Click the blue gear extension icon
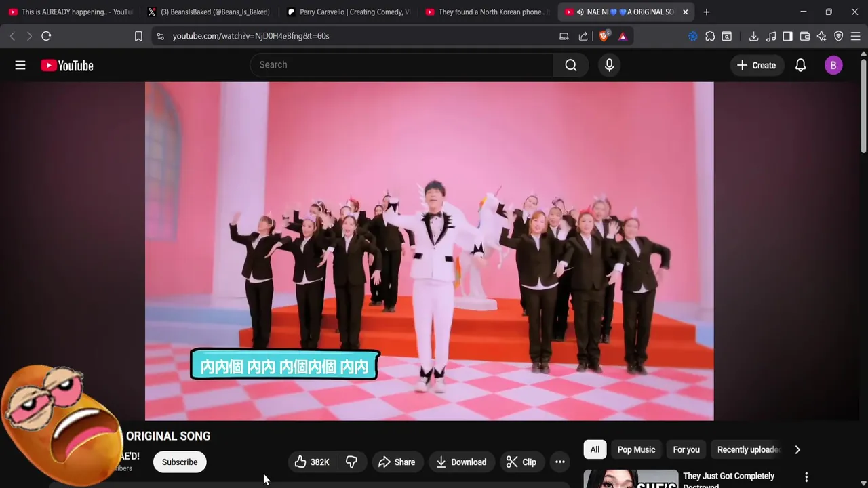 (x=692, y=36)
